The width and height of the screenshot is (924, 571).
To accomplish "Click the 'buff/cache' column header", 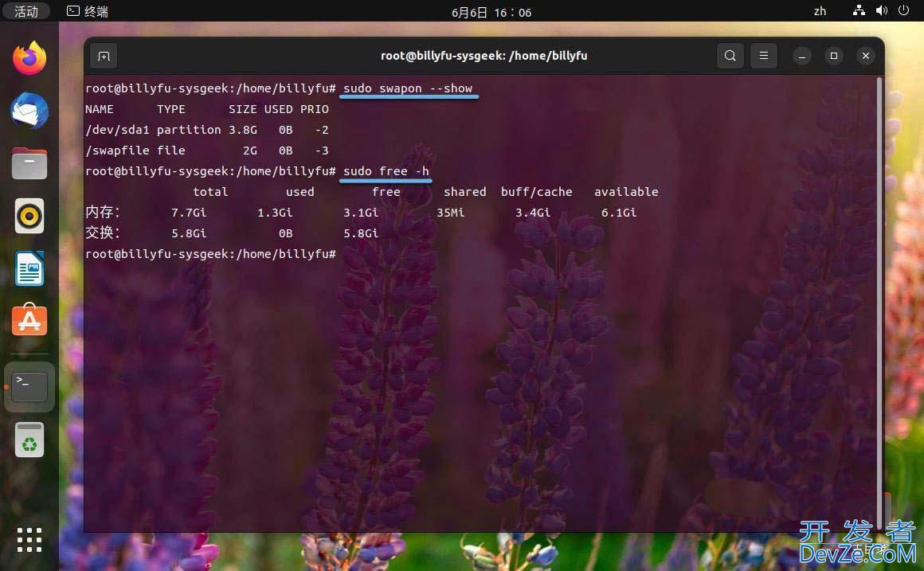I will (x=536, y=192).
